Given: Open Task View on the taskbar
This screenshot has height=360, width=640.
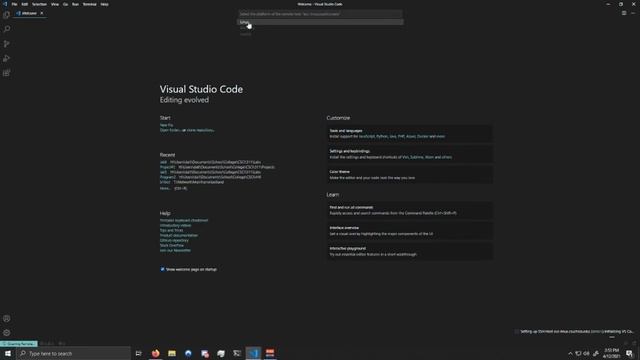Looking at the screenshot, I should click(x=138, y=353).
